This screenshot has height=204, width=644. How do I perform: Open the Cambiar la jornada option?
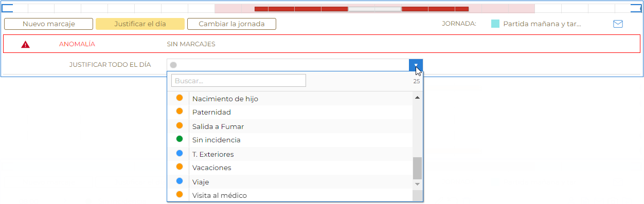(x=231, y=24)
